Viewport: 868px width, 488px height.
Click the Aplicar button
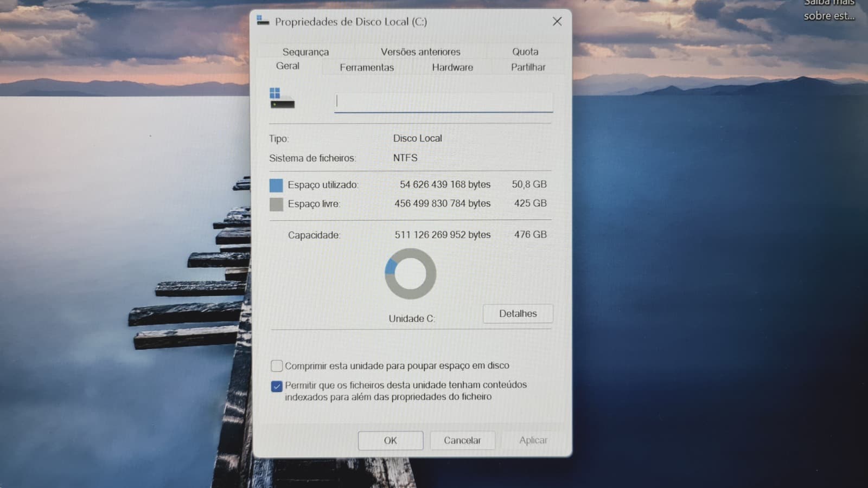click(x=533, y=440)
